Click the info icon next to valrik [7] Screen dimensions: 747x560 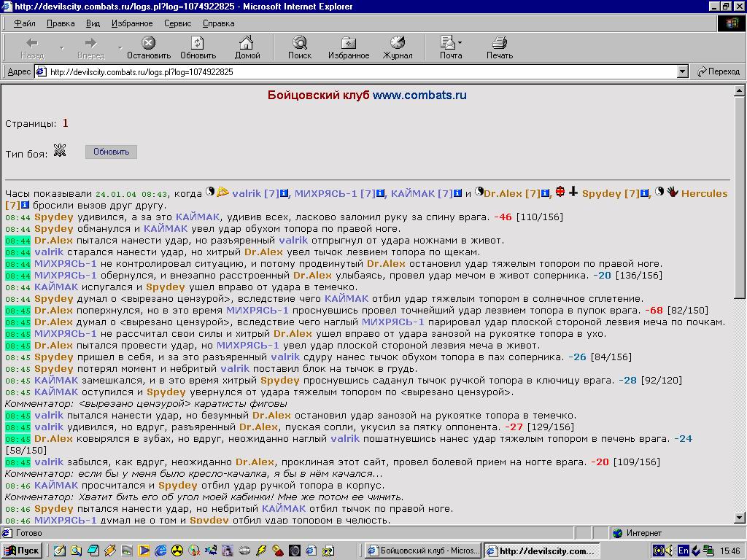(x=284, y=193)
